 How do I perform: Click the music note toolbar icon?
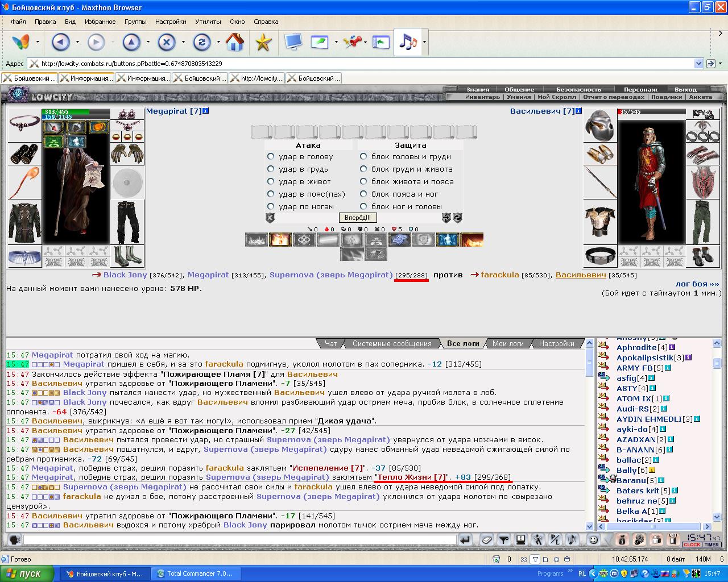[x=408, y=42]
